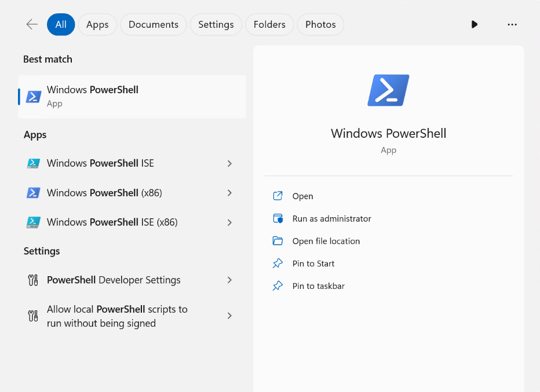Click the Pin to Start pin icon
This screenshot has height=392, width=540.
278,263
